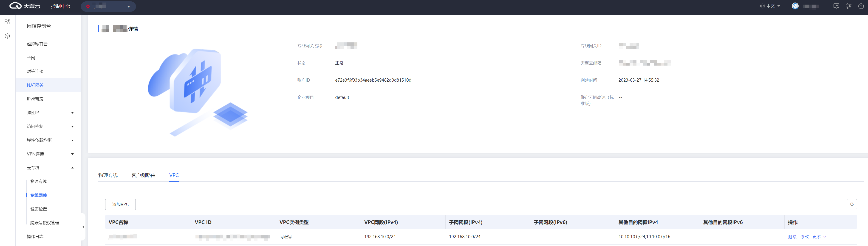Image resolution: width=868 pixels, height=246 pixels.
Task: Click the 网络控制台 sidebar title
Action: 39,26
